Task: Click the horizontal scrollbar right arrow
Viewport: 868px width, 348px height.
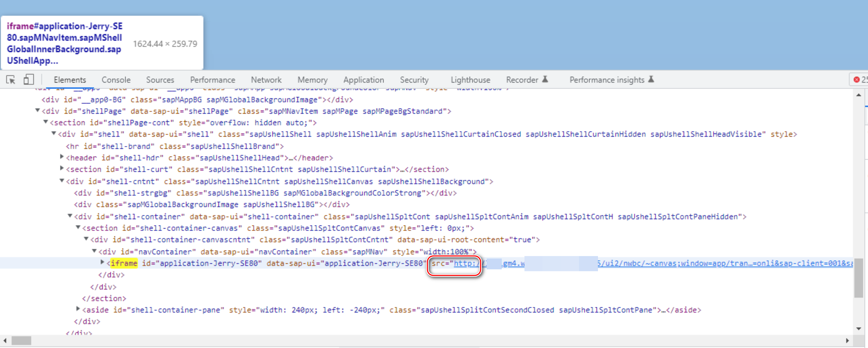Action: [x=847, y=341]
